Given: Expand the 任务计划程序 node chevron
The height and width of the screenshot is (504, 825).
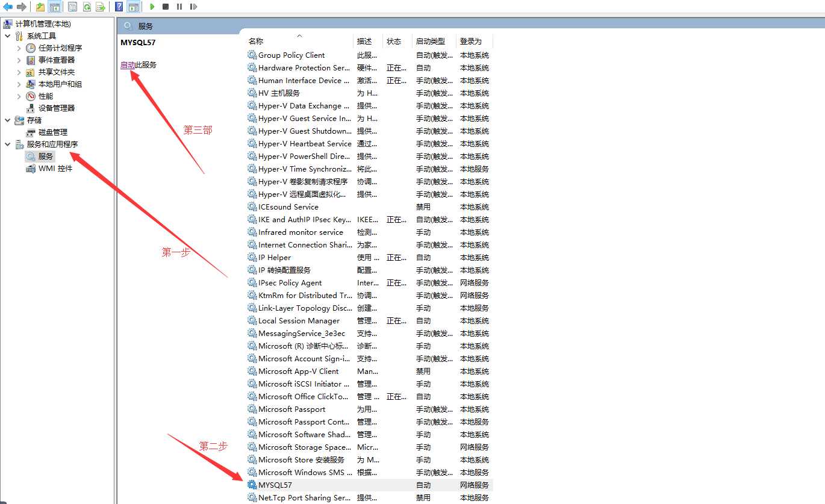Looking at the screenshot, I should (x=19, y=48).
